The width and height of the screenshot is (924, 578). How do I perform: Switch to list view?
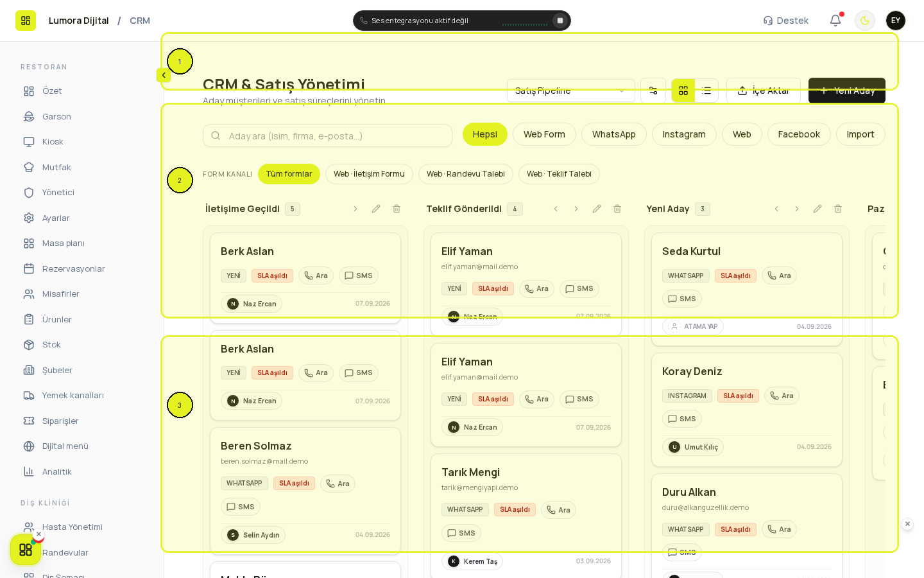point(706,91)
